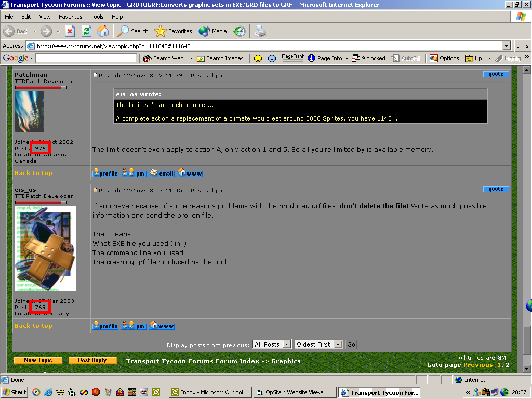Click the PageRank indicator

pyautogui.click(x=293, y=58)
